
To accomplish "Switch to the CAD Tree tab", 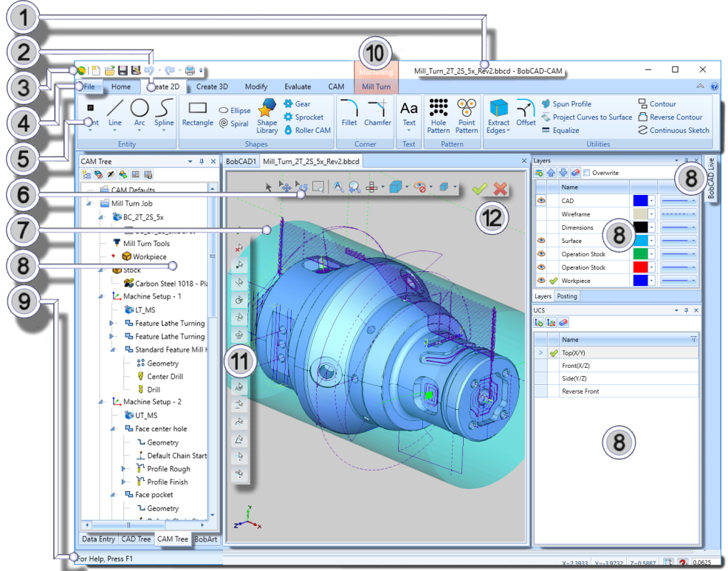I will (136, 539).
